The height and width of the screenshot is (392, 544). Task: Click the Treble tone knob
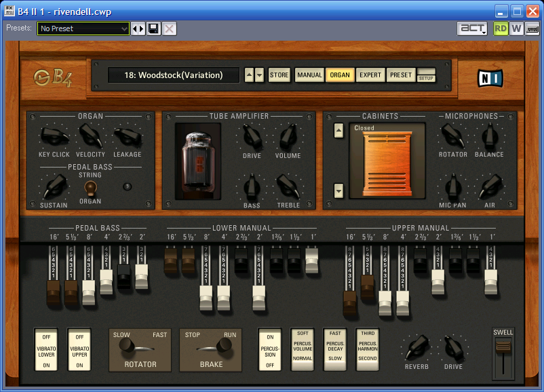click(x=288, y=187)
